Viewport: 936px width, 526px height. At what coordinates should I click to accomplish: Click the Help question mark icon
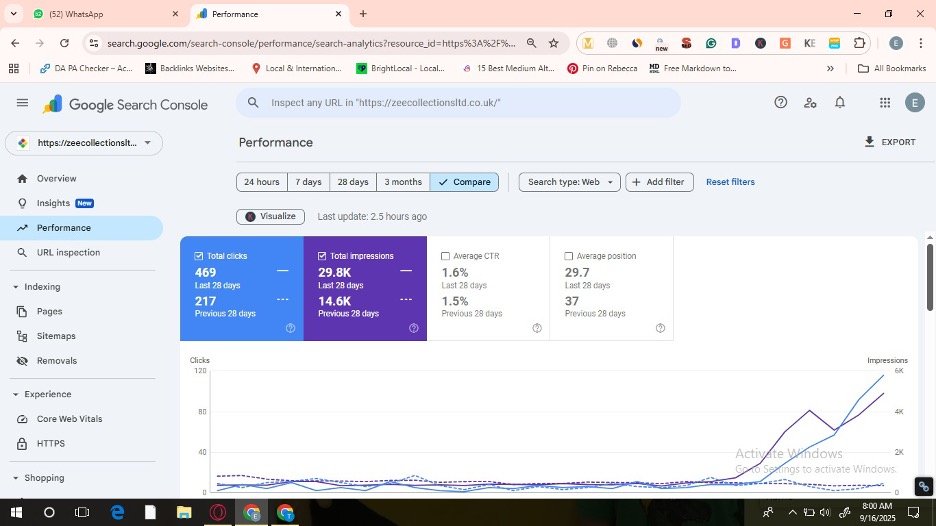click(x=781, y=103)
